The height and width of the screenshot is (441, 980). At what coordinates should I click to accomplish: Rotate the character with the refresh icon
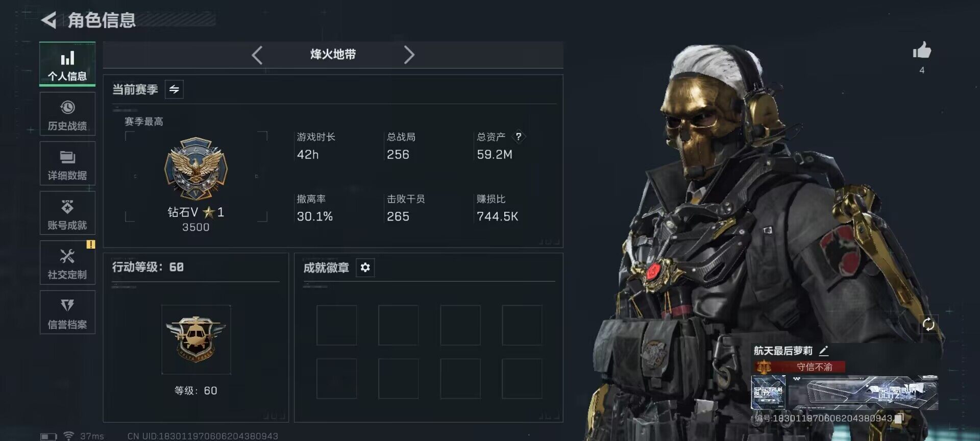[928, 324]
